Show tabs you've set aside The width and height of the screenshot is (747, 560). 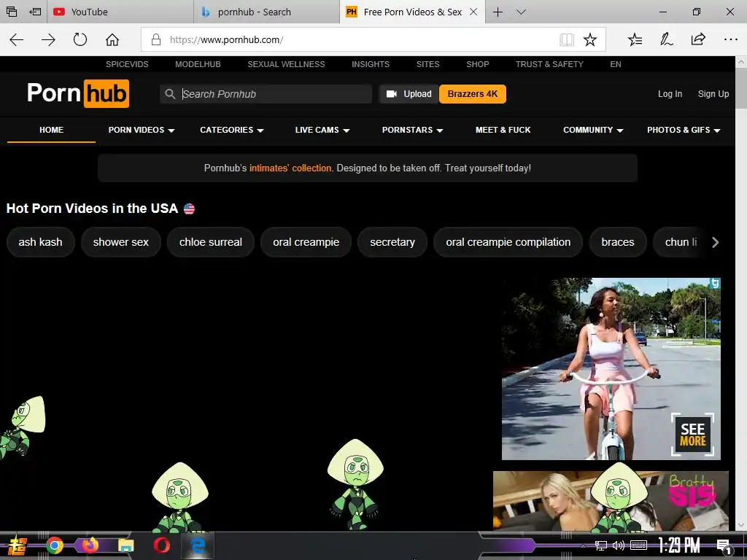[x=12, y=12]
